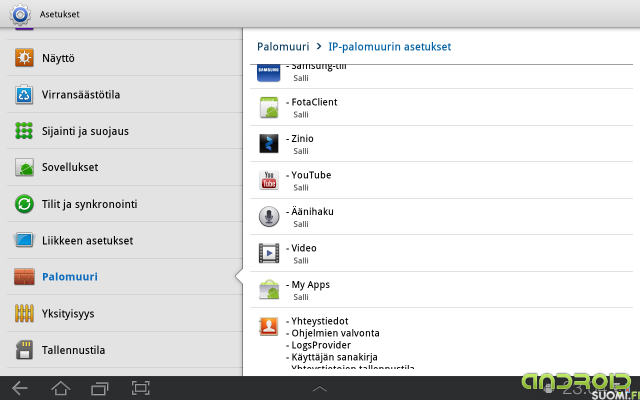The image size is (640, 400).
Task: Select the Virransäästötila recycle icon
Action: pos(24,95)
